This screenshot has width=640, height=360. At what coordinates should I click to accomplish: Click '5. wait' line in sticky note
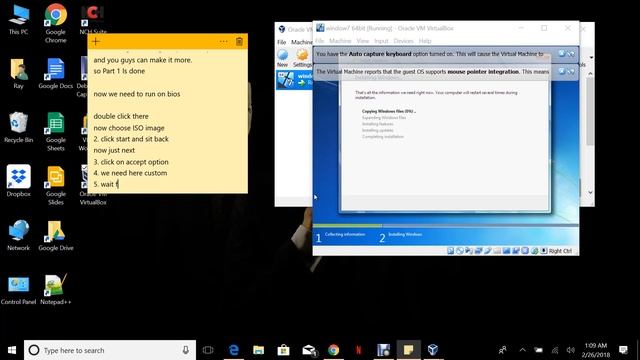point(106,184)
